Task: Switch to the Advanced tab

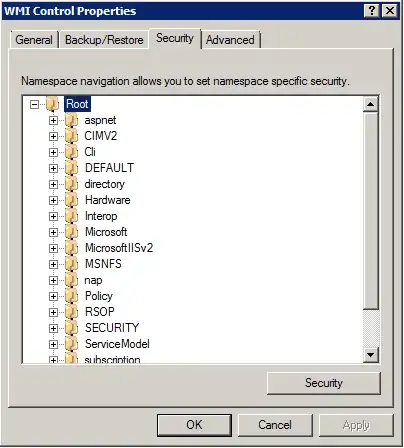Action: [x=230, y=40]
